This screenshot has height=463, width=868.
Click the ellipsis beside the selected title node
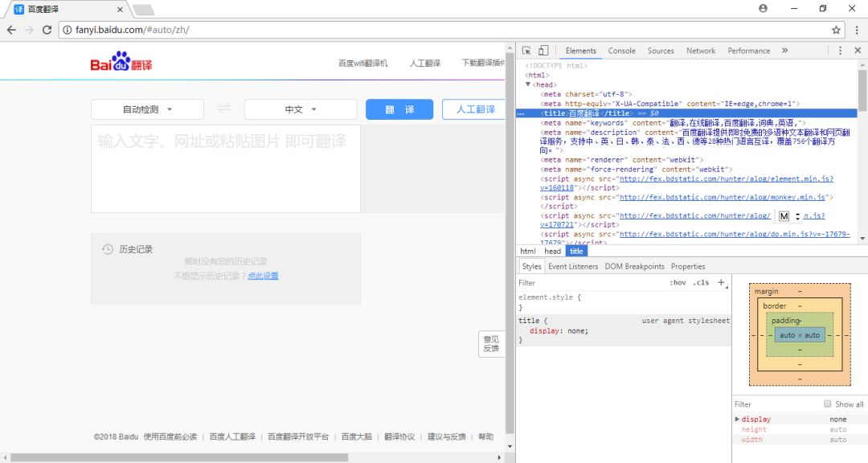pyautogui.click(x=520, y=113)
